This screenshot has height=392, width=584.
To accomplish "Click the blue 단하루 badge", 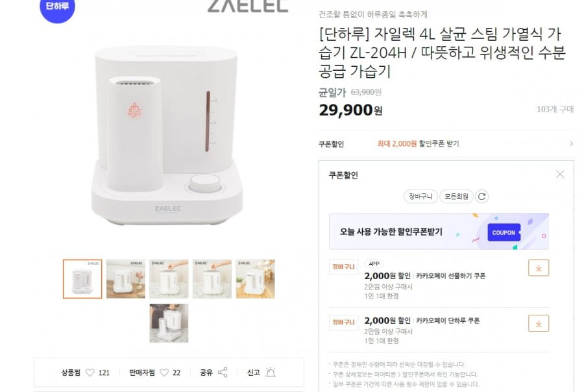I will tap(57, 6).
